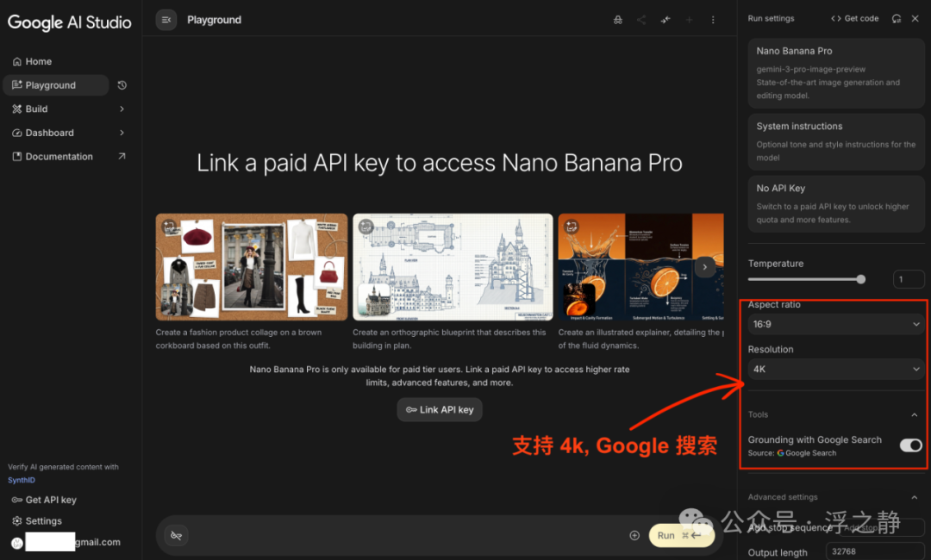Open Documentation external link arrow
The image size is (931, 560).
click(122, 157)
